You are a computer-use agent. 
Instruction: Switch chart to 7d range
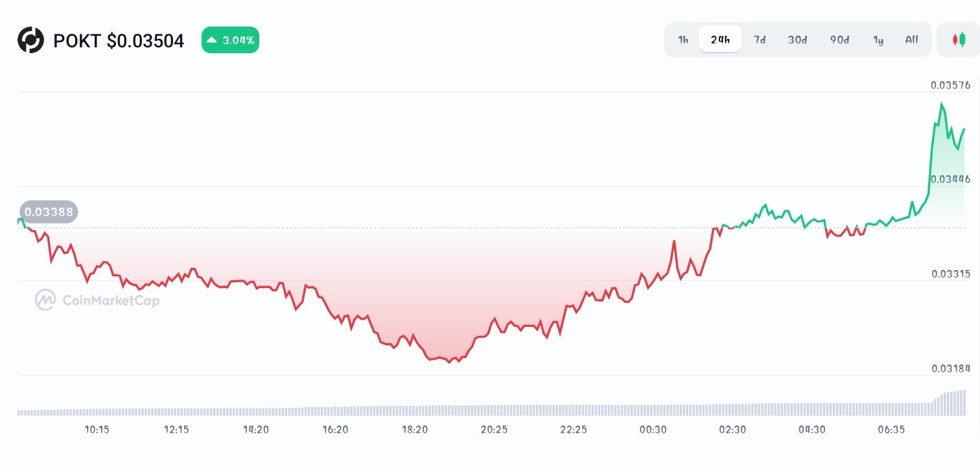(760, 40)
